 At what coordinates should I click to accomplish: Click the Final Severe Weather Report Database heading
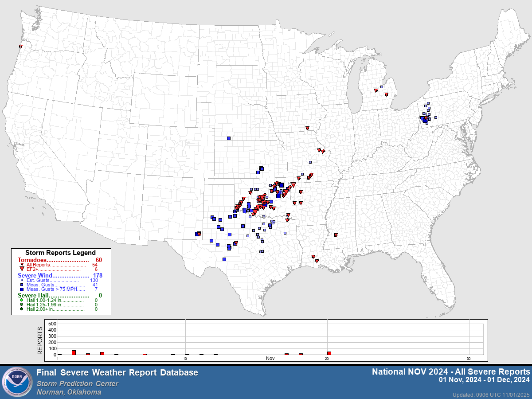click(117, 372)
